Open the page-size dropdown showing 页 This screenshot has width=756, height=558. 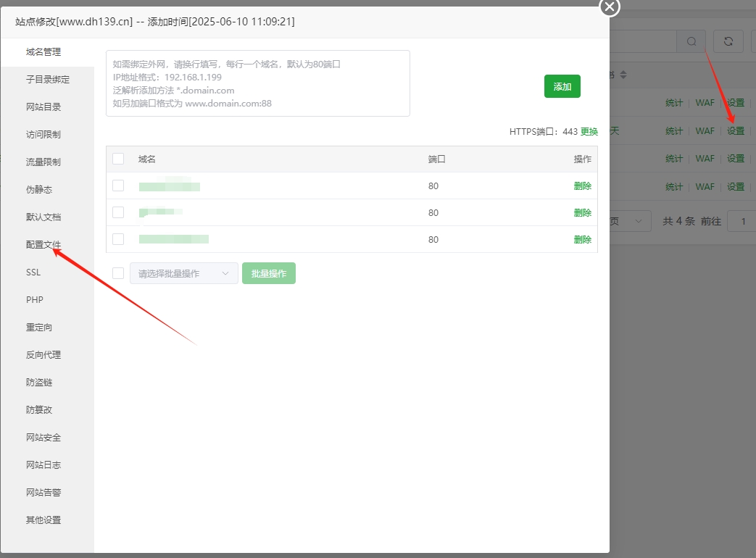pos(631,221)
